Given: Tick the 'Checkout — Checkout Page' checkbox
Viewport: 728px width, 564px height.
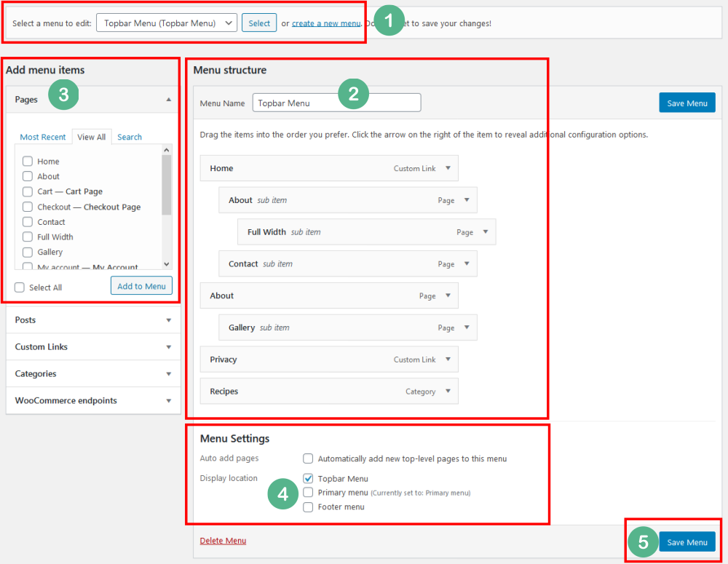Looking at the screenshot, I should coord(28,207).
